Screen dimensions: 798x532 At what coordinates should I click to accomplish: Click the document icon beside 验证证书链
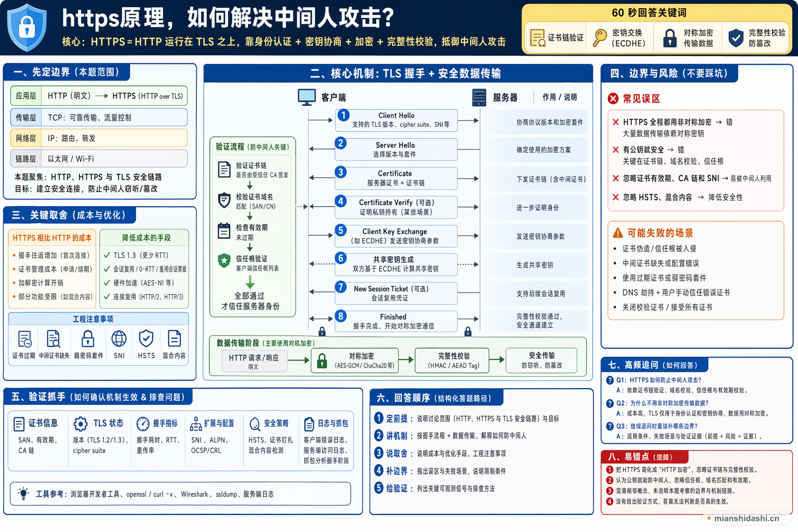(224, 169)
